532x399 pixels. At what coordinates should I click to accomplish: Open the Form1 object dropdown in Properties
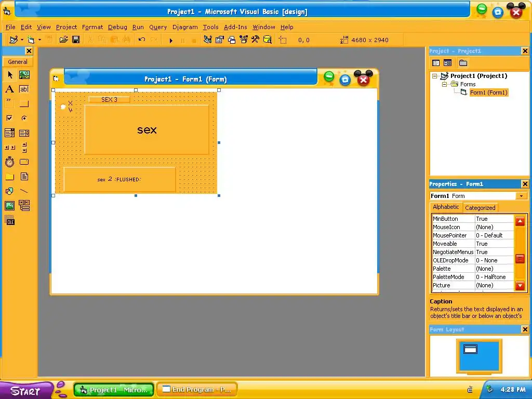pyautogui.click(x=521, y=196)
